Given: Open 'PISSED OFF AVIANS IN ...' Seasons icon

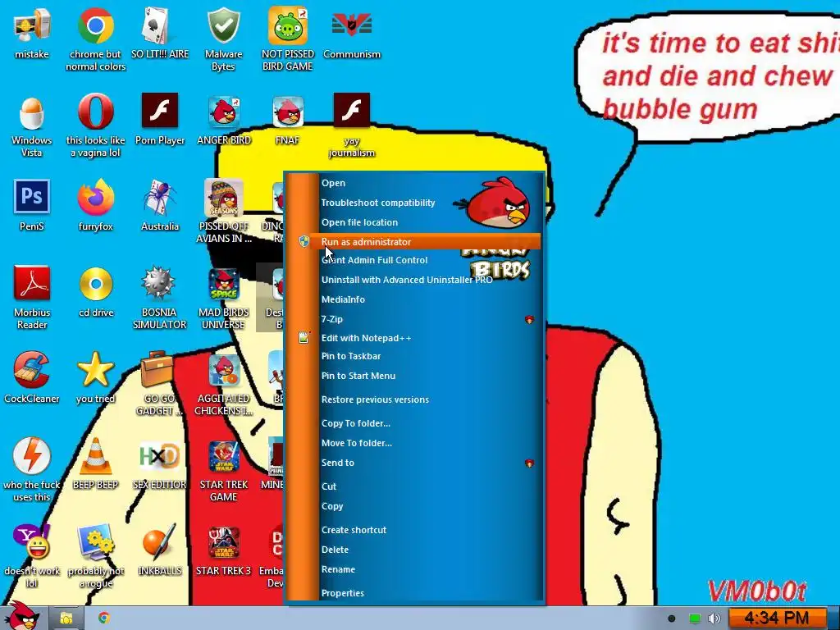Looking at the screenshot, I should coord(223,198).
